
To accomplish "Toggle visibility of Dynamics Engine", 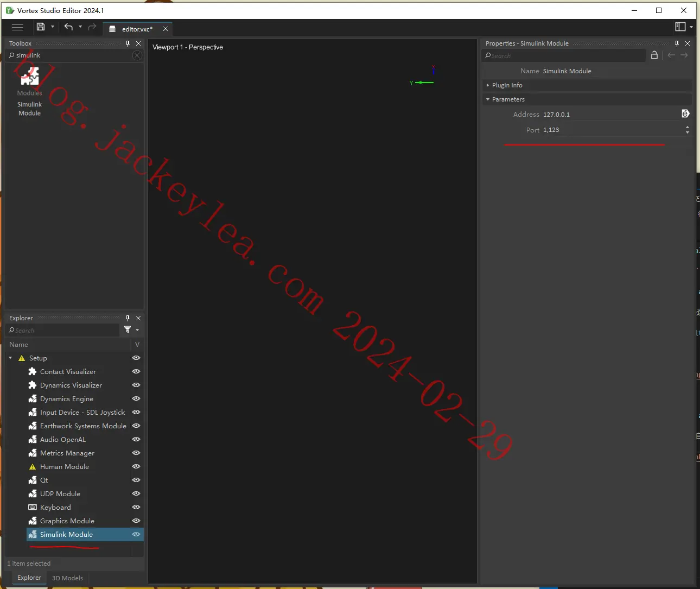I will tap(136, 398).
